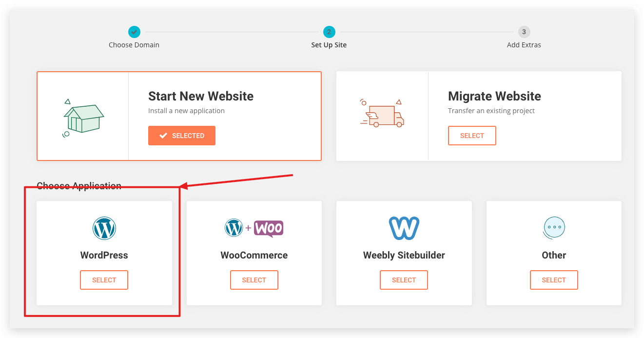The image size is (644, 338).
Task: Click the Set Up Site step indicator
Action: pos(329,32)
